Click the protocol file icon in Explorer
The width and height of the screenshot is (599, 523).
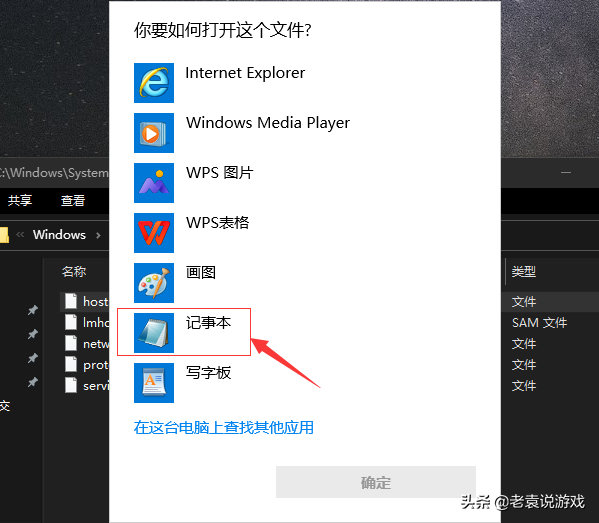pos(71,364)
